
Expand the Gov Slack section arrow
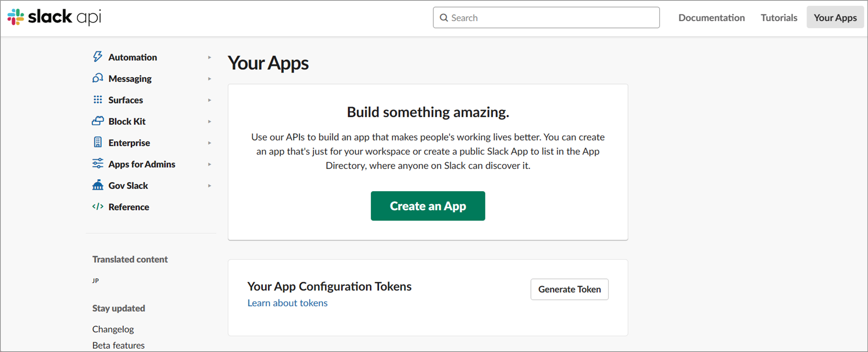[209, 186]
